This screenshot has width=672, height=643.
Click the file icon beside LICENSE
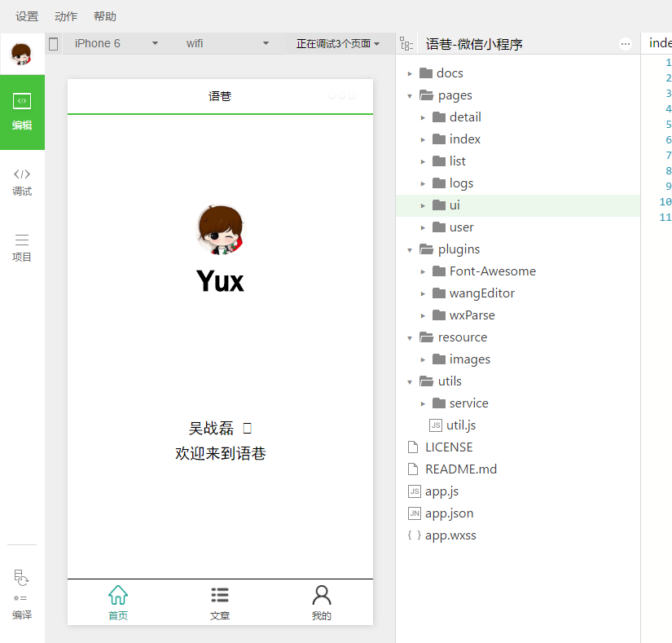point(413,447)
